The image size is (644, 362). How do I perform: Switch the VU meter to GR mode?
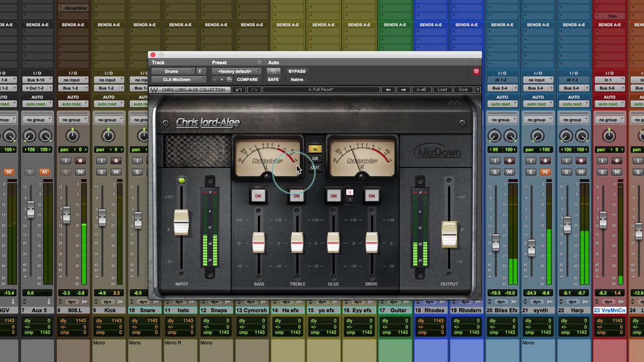[x=315, y=159]
